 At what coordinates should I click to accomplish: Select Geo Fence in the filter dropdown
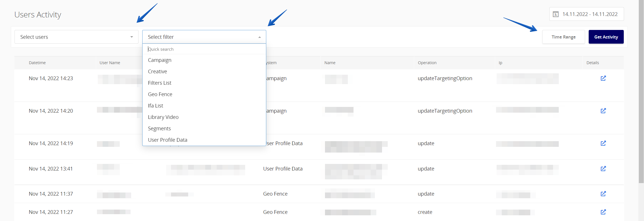pos(204,94)
